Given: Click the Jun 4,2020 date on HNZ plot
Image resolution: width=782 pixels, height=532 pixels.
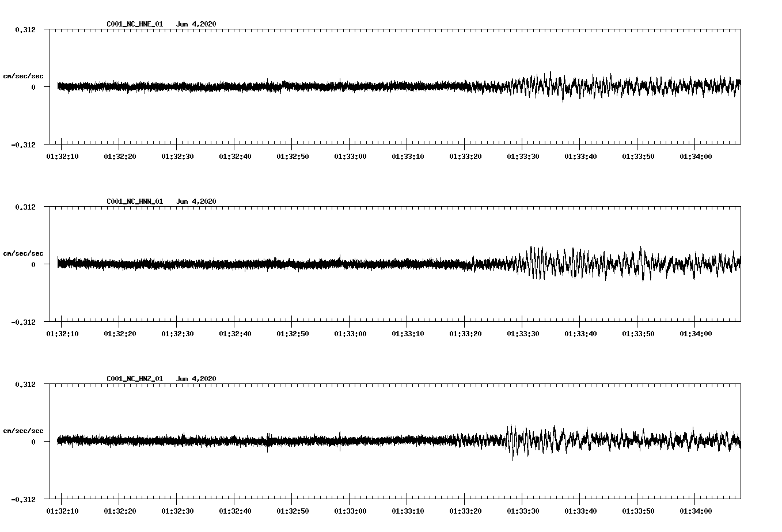Looking at the screenshot, I should click(x=196, y=379).
